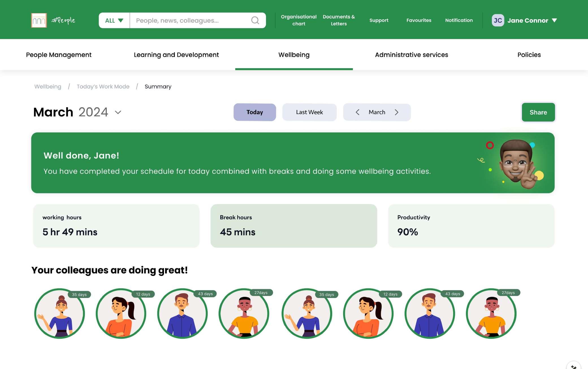Go to next month with right arrow

[396, 112]
